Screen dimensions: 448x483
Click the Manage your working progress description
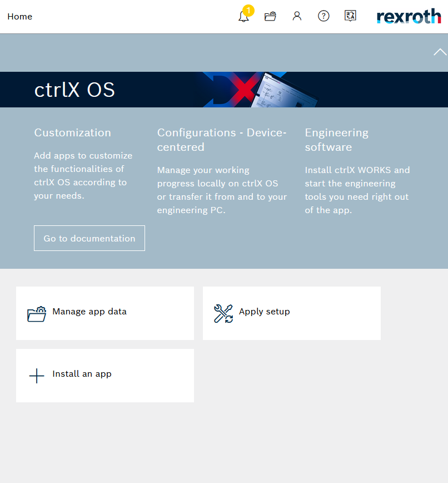tap(222, 190)
